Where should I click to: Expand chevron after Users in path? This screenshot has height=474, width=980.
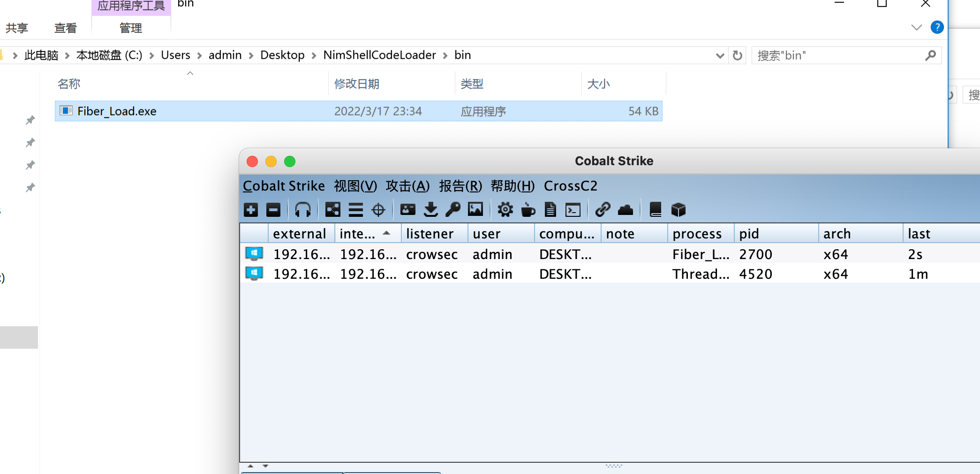(x=199, y=55)
